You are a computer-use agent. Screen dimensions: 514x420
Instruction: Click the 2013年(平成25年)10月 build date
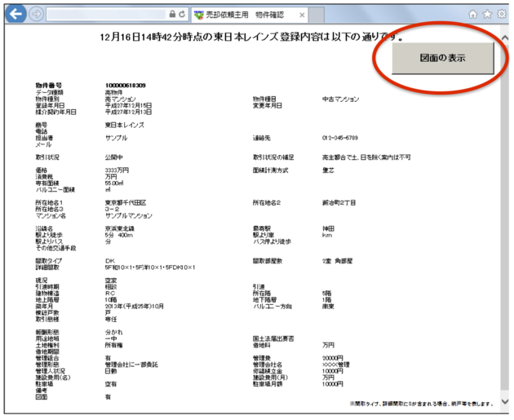(134, 307)
